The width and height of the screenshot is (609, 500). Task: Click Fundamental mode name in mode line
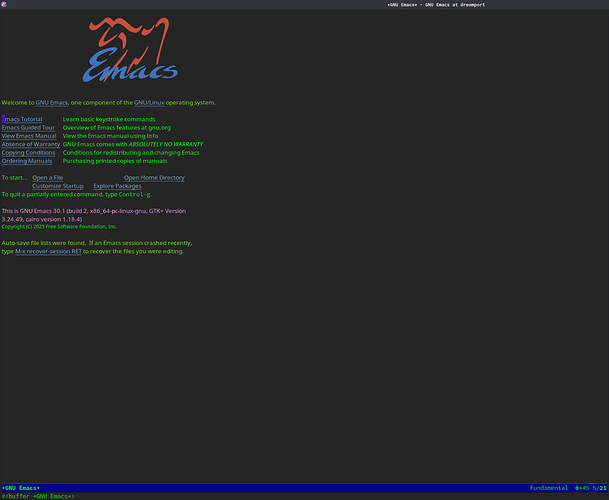tap(549, 488)
